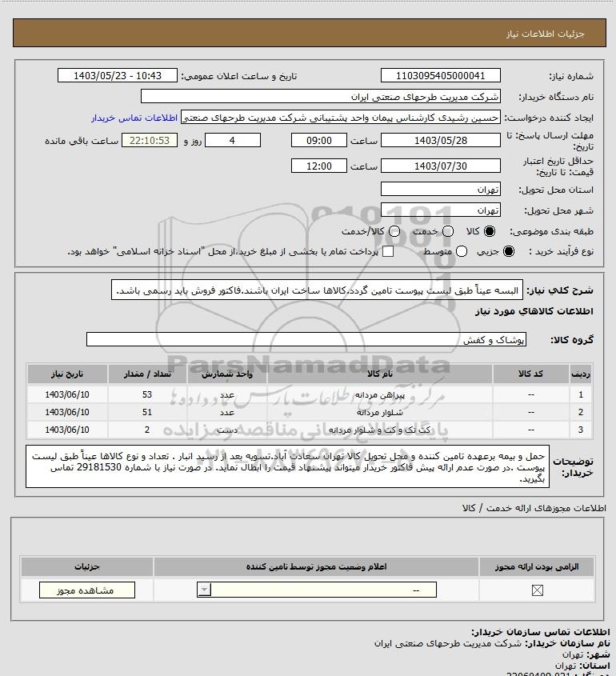Click اطلاعات تماس سازمان خریدار heading
Screen dimensions: 616x676
tap(540, 632)
